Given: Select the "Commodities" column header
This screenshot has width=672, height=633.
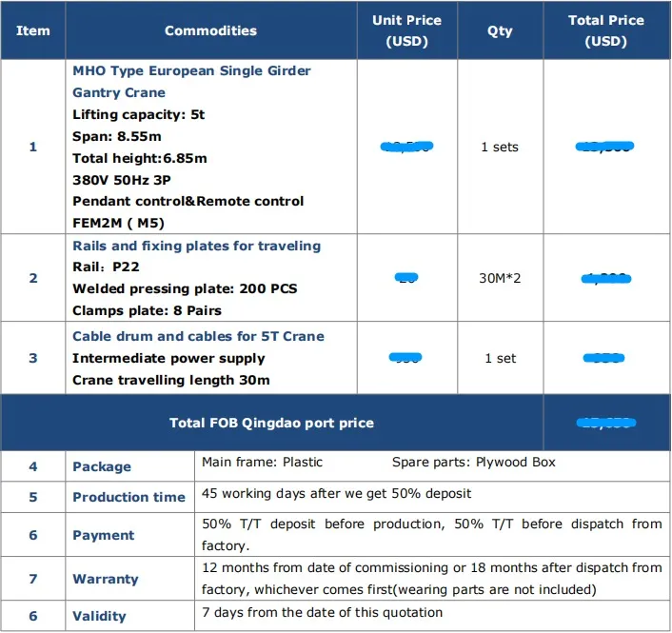Looking at the screenshot, I should click(210, 30).
